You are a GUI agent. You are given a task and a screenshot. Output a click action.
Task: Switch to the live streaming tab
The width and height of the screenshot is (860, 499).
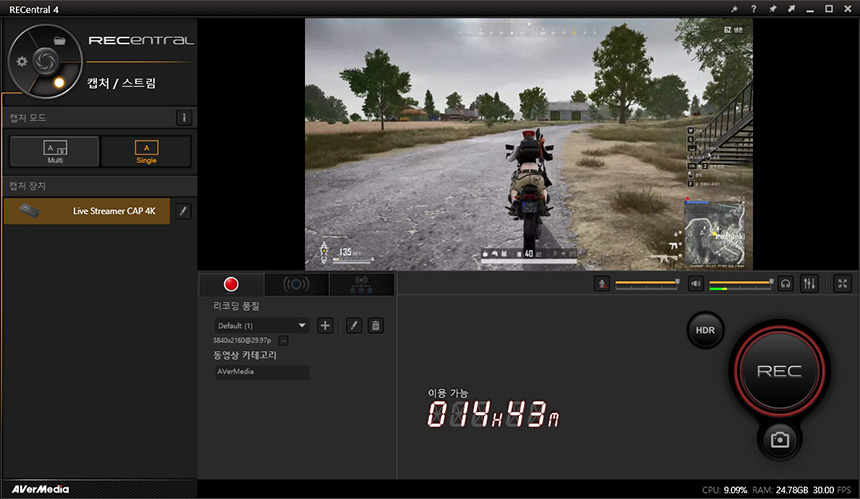tap(296, 284)
